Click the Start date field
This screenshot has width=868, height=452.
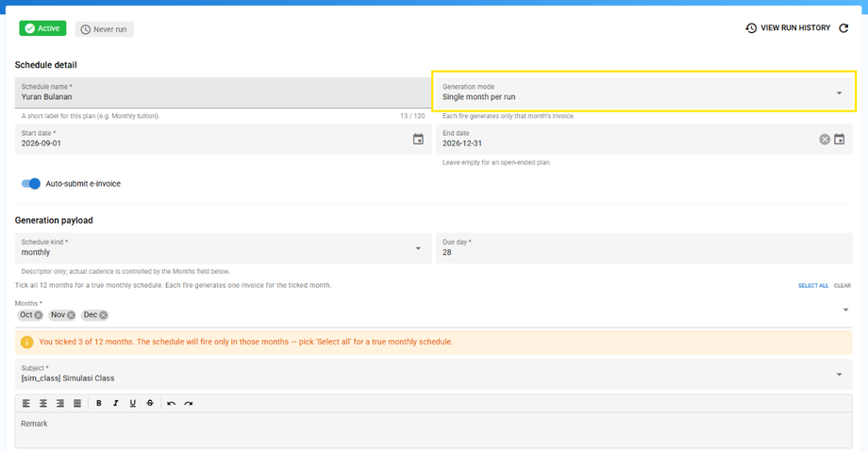click(223, 139)
